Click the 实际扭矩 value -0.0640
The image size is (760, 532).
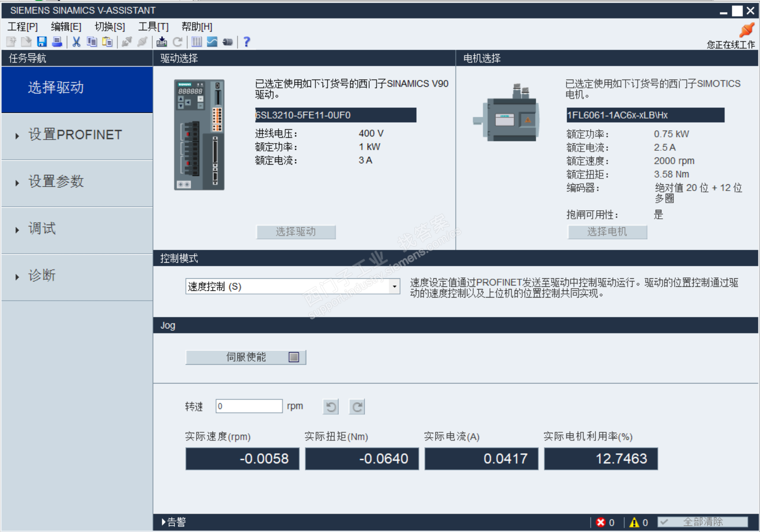(x=362, y=459)
